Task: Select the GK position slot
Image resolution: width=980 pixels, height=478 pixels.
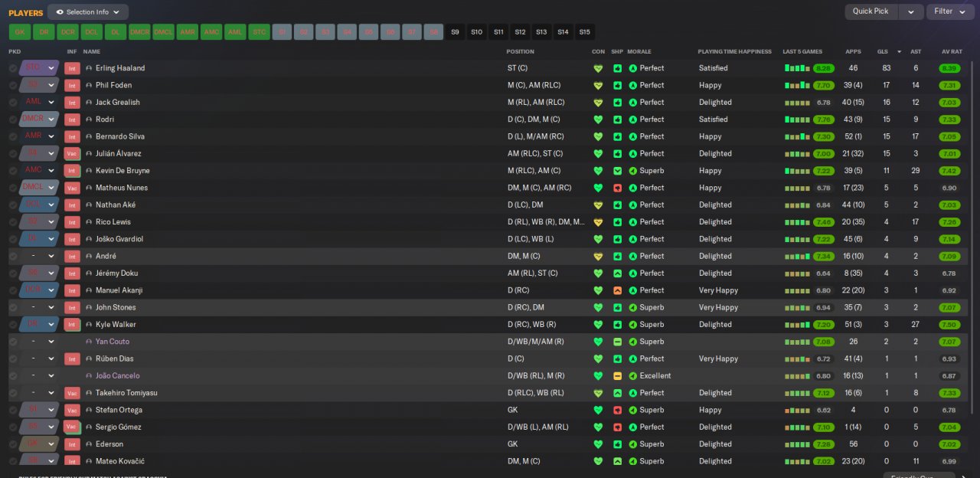Action: click(19, 32)
